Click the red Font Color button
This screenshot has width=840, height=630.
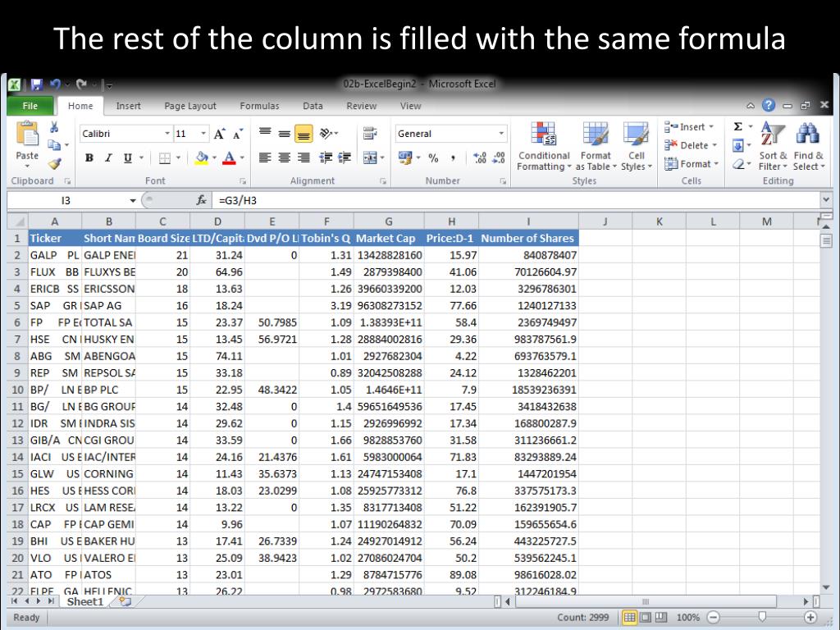230,157
